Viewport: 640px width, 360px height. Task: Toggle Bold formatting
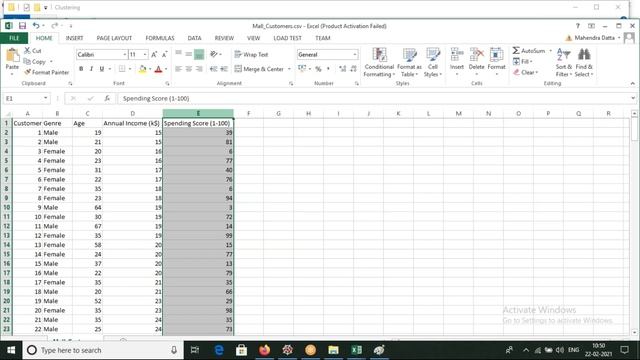coord(81,69)
